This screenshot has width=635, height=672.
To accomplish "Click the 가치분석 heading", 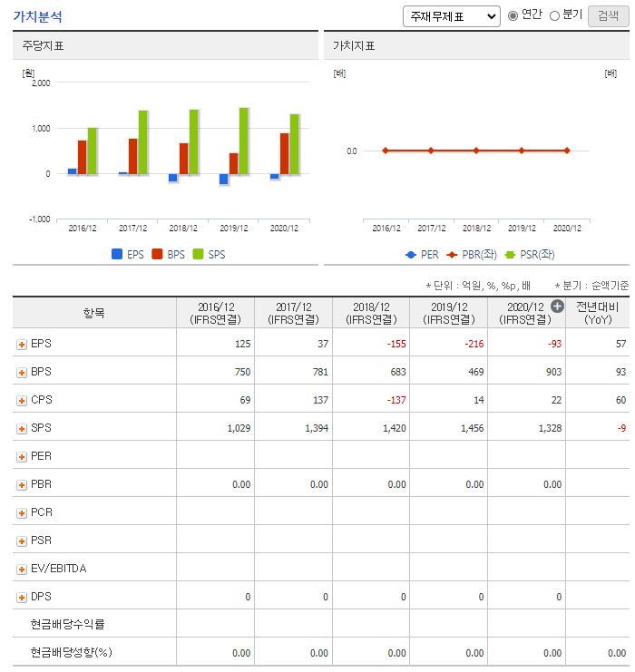I will (x=38, y=16).
